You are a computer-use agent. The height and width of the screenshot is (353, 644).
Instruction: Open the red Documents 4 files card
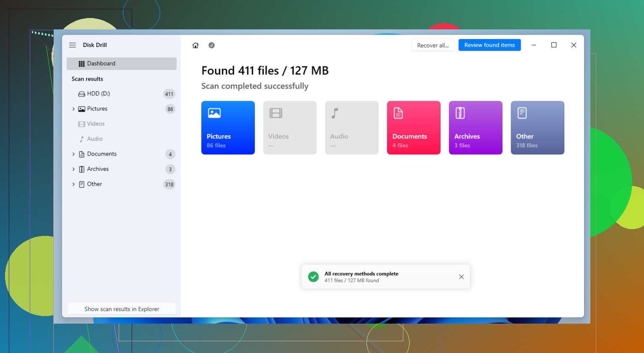pos(414,128)
